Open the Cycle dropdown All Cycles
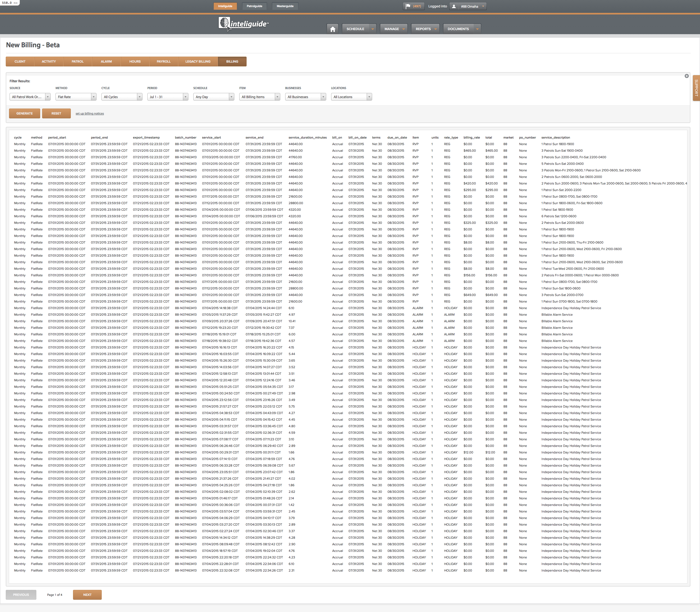 coord(122,97)
